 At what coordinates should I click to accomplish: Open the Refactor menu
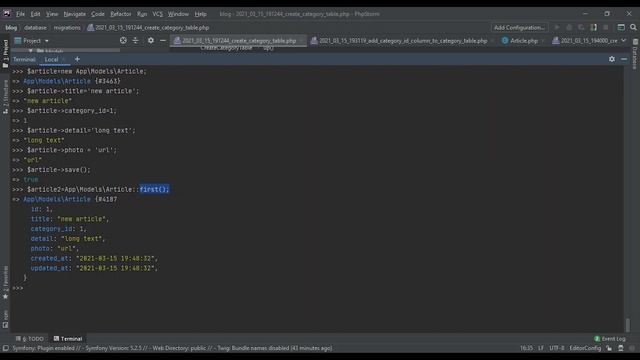tap(121, 14)
